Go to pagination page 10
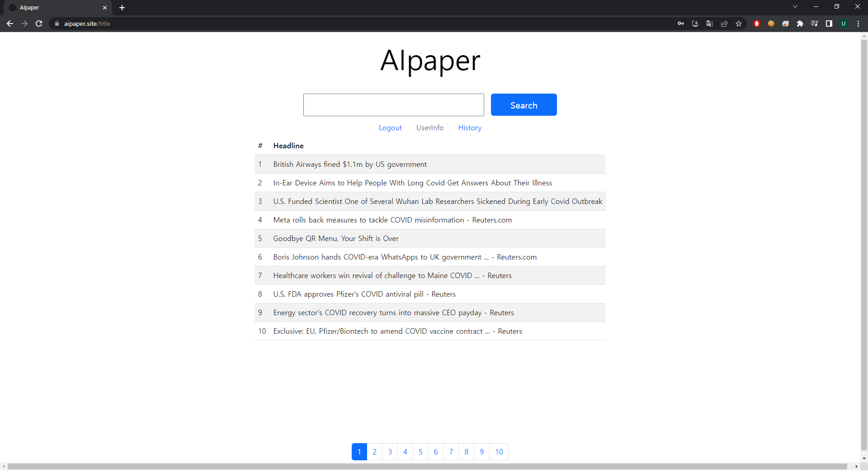868x473 pixels. (x=499, y=452)
